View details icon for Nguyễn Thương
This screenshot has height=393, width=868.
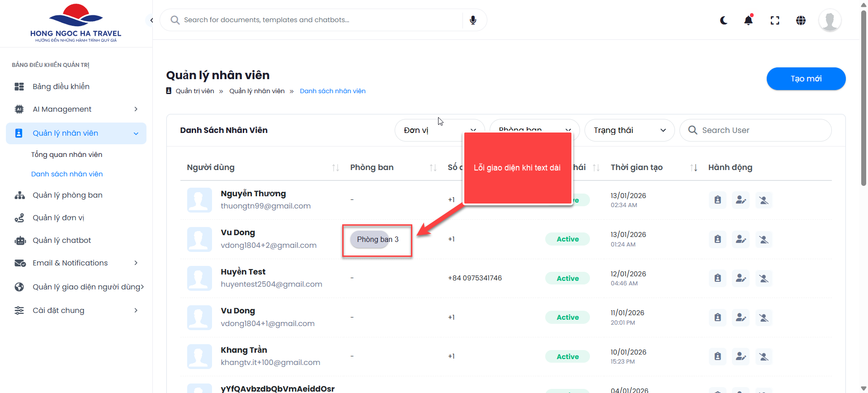(x=717, y=200)
